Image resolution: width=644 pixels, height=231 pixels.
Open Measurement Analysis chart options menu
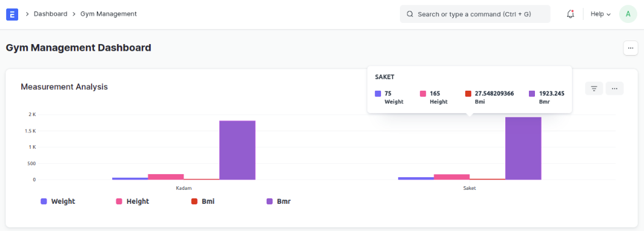(x=614, y=88)
